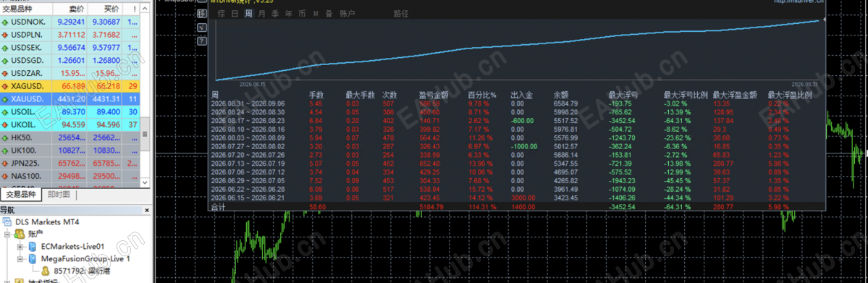
Task: Switch to the 即时图 tick chart tab
Action: (x=59, y=195)
